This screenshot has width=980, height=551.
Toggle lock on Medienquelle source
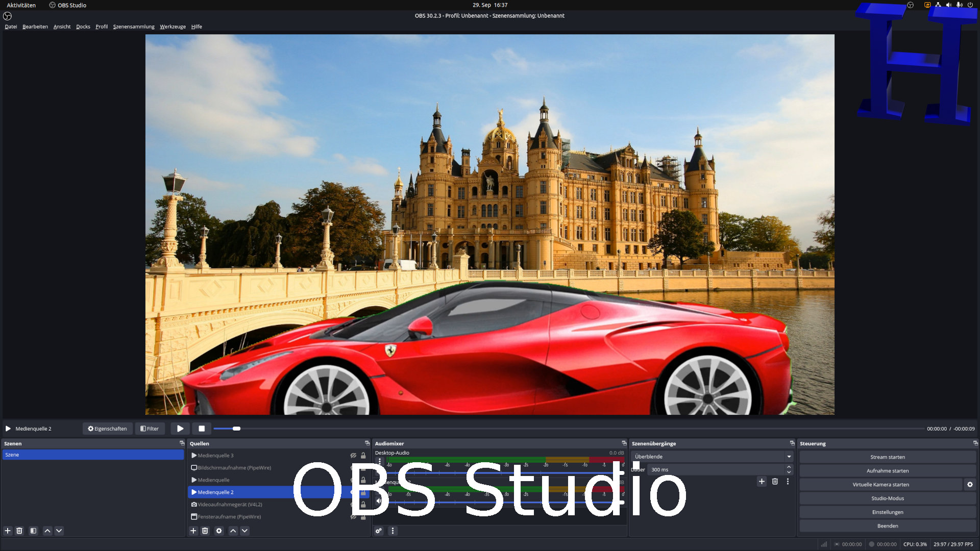pos(363,480)
